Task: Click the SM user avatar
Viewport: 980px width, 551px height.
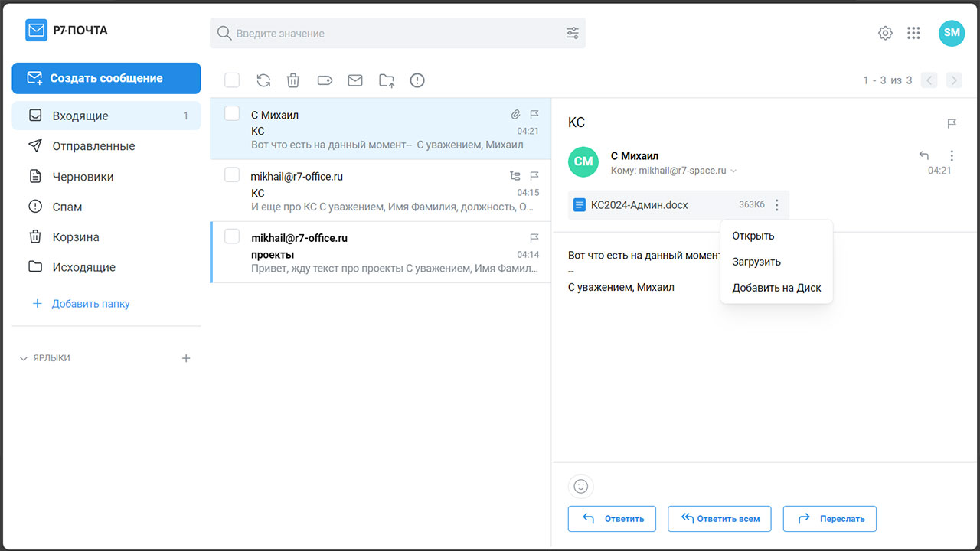Action: [x=952, y=33]
